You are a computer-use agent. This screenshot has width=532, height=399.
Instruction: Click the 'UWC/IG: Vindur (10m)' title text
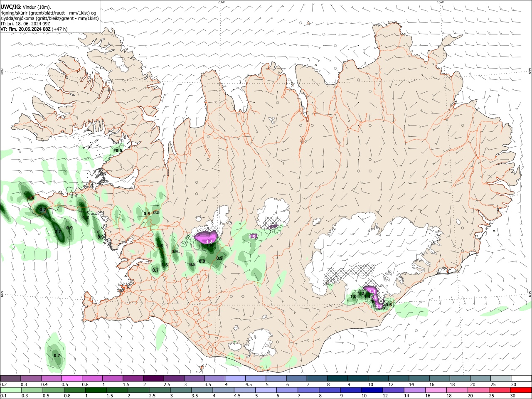click(x=26, y=7)
